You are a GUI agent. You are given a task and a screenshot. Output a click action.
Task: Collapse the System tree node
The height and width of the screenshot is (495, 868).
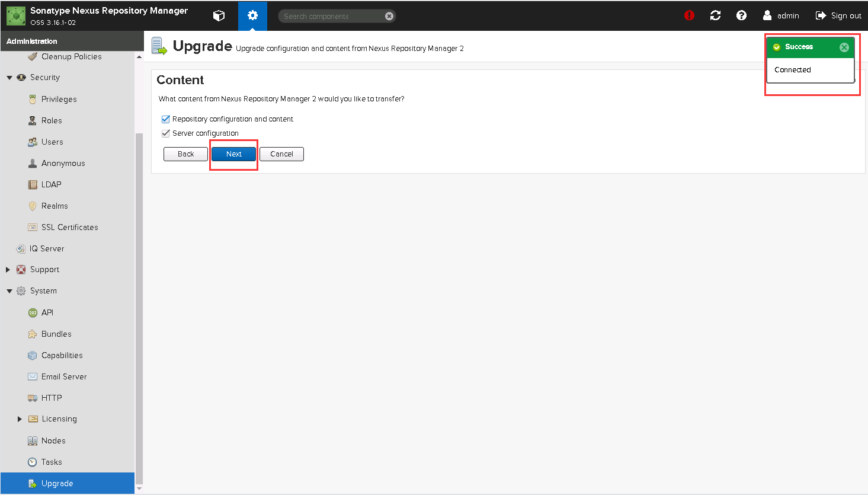point(9,291)
